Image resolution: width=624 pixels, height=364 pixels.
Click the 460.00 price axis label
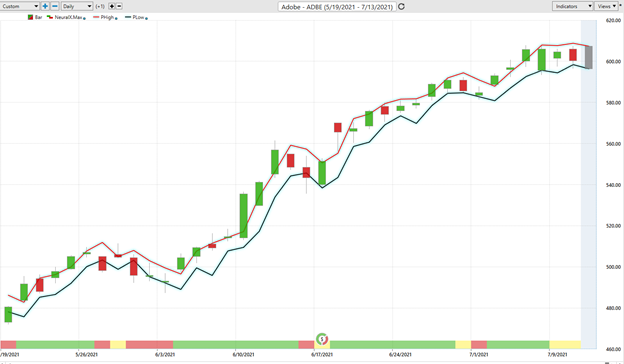[613, 349]
